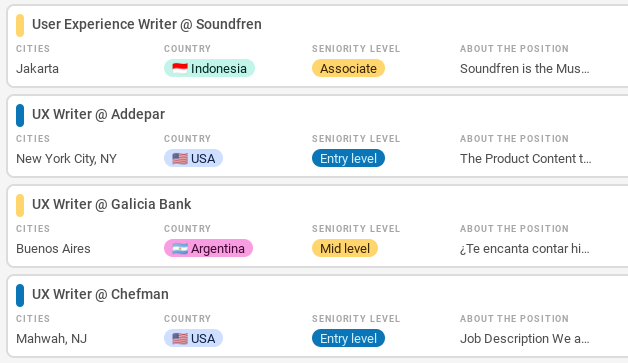The image size is (628, 363).
Task: Select the Argentina country tag
Action: click(208, 248)
